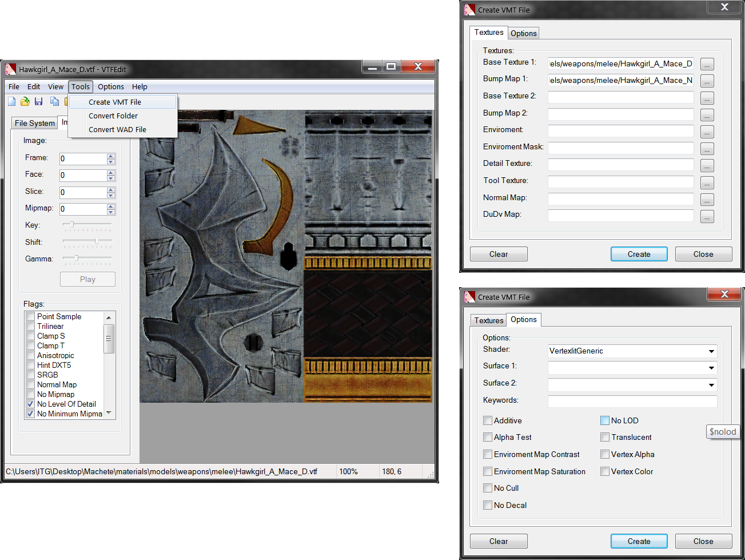This screenshot has height=560, width=745.
Task: Click the Shift slider
Action: pos(87,242)
